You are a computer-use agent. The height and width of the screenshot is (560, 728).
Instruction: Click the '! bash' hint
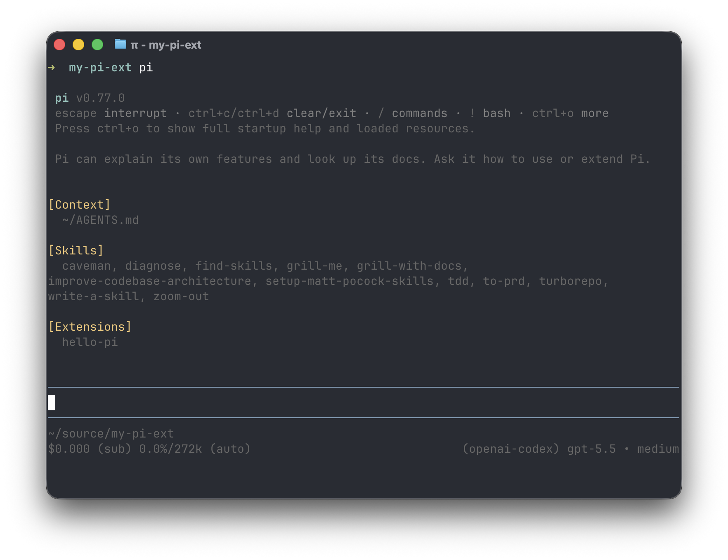(490, 113)
